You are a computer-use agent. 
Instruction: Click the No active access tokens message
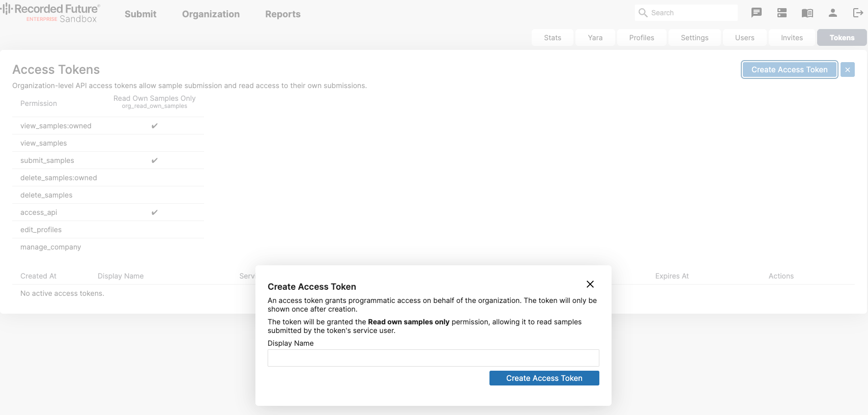[62, 293]
